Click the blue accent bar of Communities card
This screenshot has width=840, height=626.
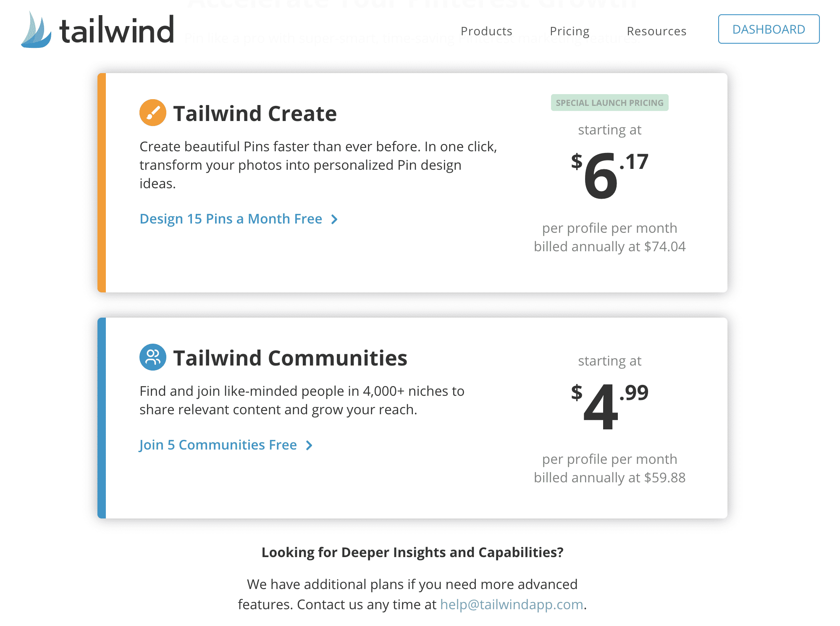102,418
